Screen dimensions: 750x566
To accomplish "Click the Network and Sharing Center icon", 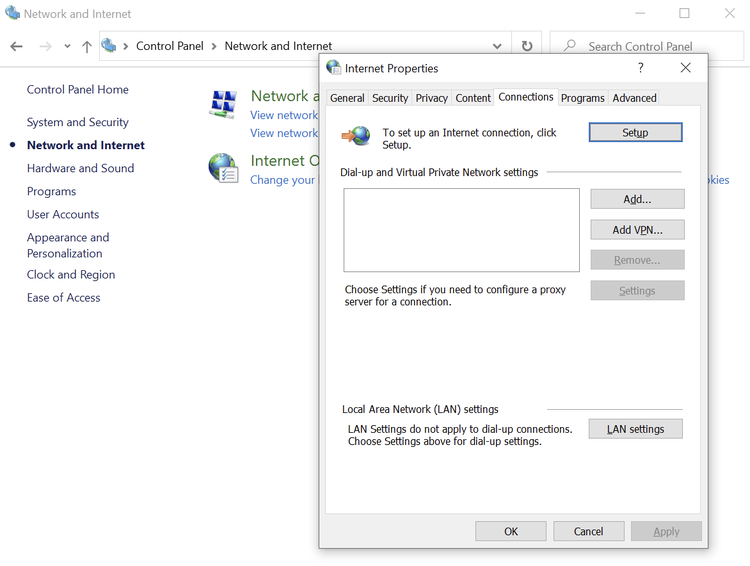I will pos(222,103).
